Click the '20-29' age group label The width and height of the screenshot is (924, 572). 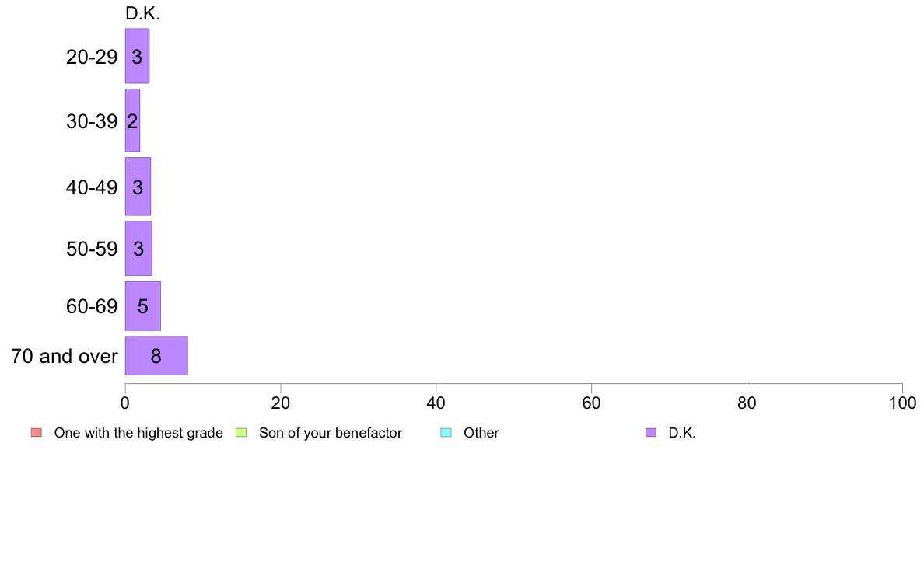(92, 57)
